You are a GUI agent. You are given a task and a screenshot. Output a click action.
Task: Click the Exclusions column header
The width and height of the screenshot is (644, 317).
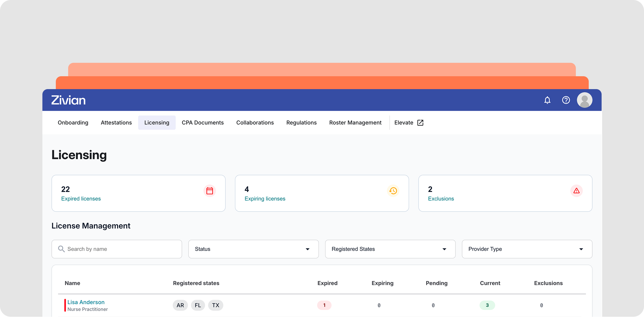[x=548, y=283]
